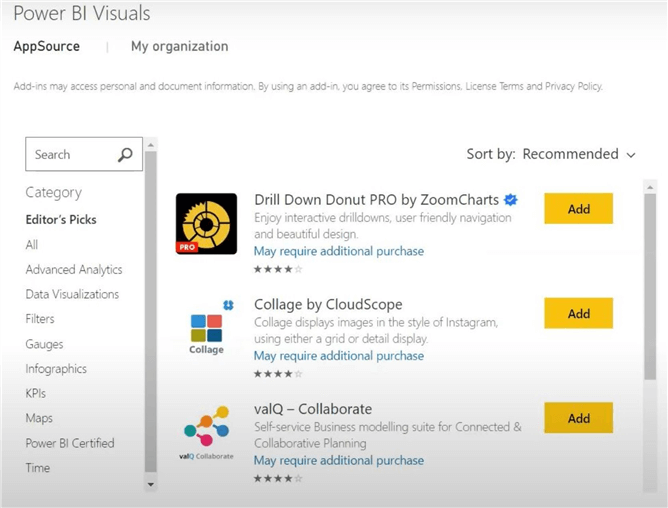The width and height of the screenshot is (668, 508).
Task: Choose the Data Visualizations category
Action: tap(72, 294)
